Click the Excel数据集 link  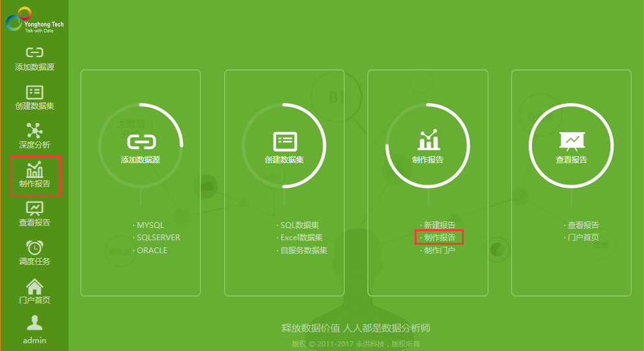pyautogui.click(x=301, y=238)
